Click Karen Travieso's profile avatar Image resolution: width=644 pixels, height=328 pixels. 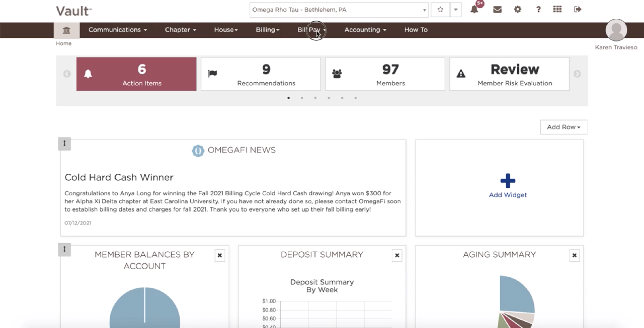[x=616, y=30]
